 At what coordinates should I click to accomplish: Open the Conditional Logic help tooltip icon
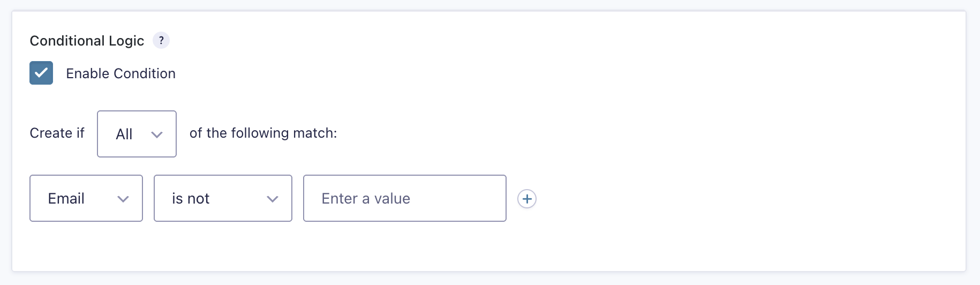[x=161, y=40]
